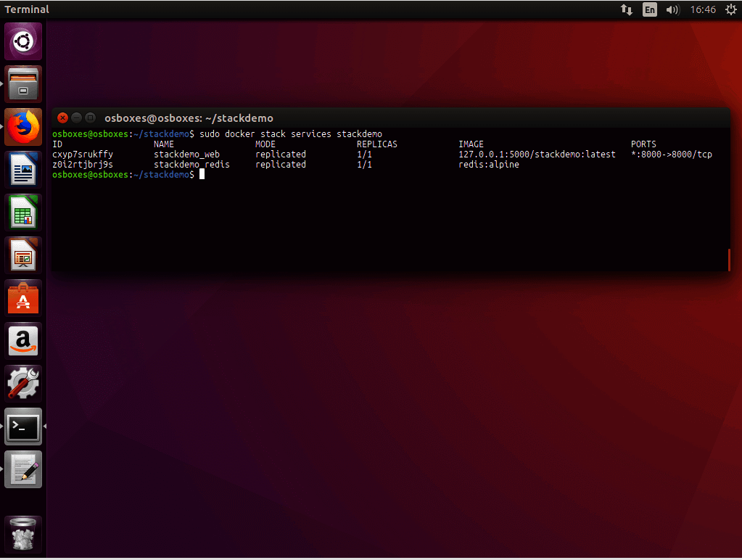Maximize the stackdemo terminal window
Screen dimensions: 742x560
(x=90, y=118)
